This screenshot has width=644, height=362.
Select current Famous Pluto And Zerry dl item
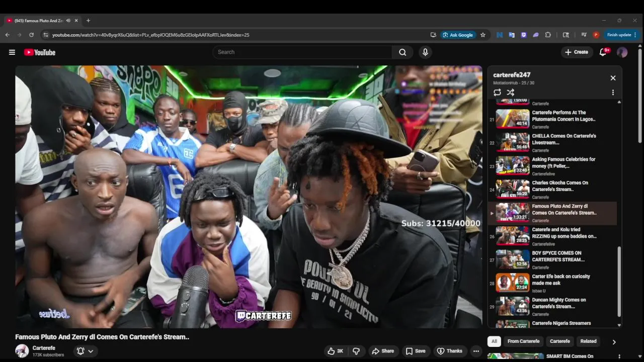[x=552, y=213]
